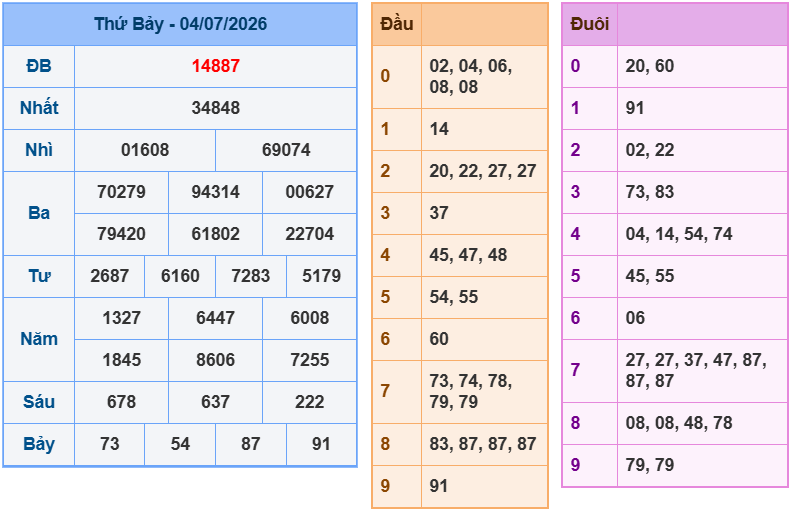
Task: Click Đuôi 9 values 79, 79
Action: pyautogui.click(x=650, y=465)
